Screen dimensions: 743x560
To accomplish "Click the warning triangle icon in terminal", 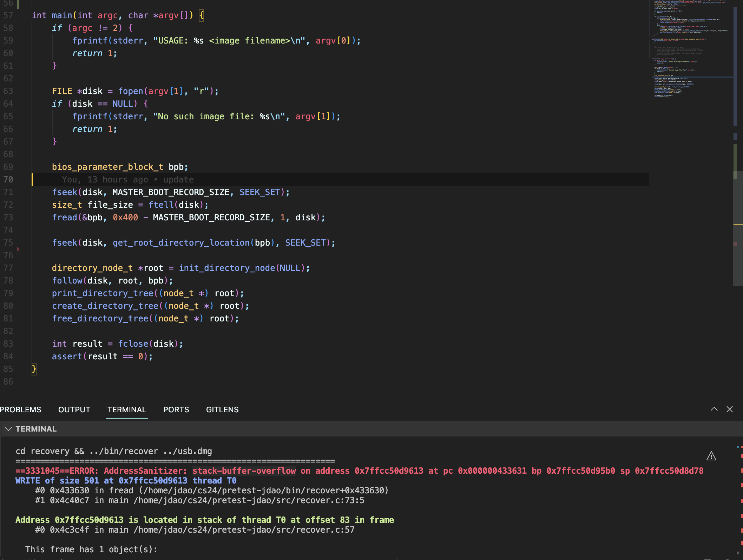I will tap(711, 456).
